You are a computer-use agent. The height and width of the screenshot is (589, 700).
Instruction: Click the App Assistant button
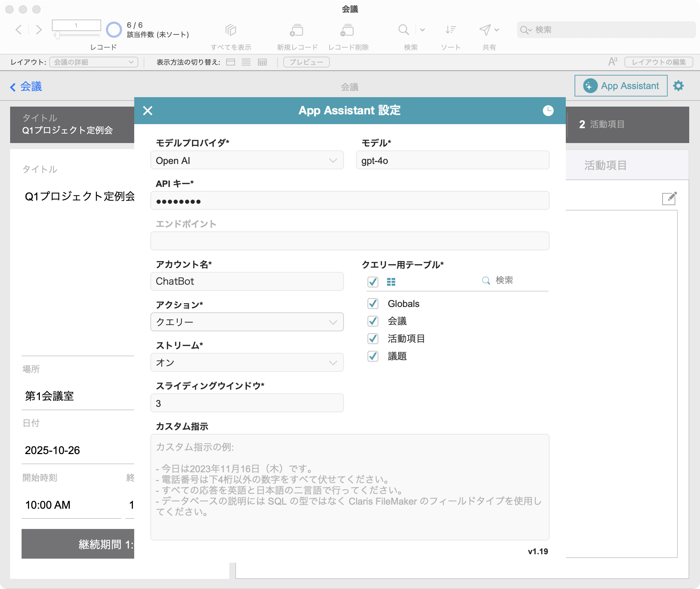621,86
